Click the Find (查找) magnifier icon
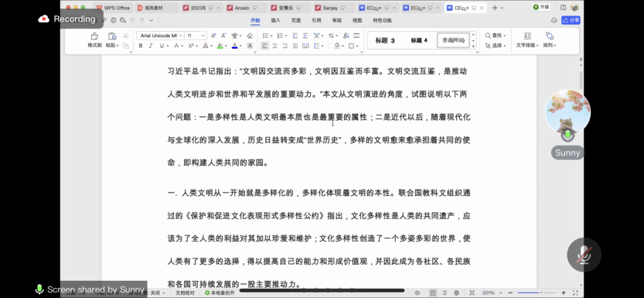The height and width of the screenshot is (298, 644). coord(488,36)
